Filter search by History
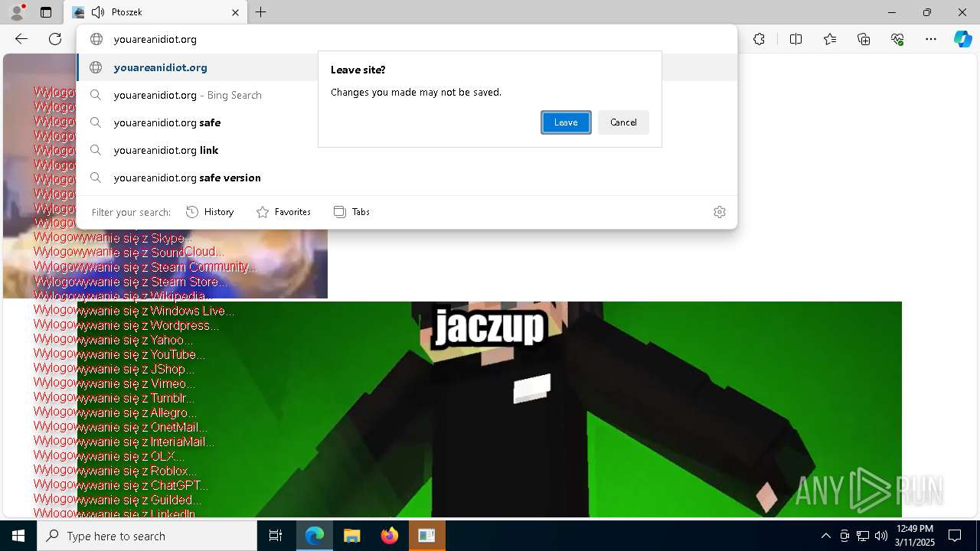Image resolution: width=980 pixels, height=551 pixels. (210, 212)
